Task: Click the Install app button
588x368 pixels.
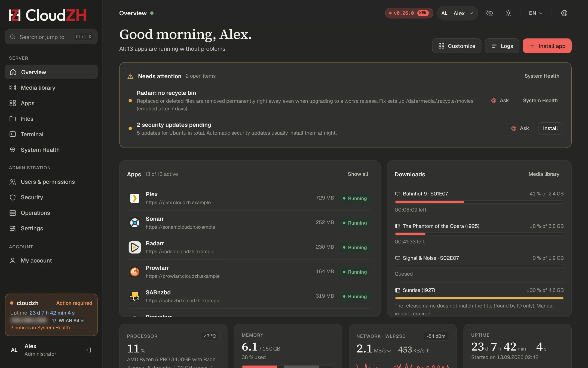Action: 547,46
